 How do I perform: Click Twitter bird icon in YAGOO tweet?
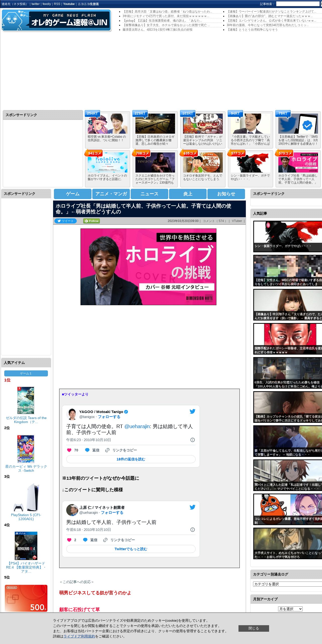click(192, 411)
